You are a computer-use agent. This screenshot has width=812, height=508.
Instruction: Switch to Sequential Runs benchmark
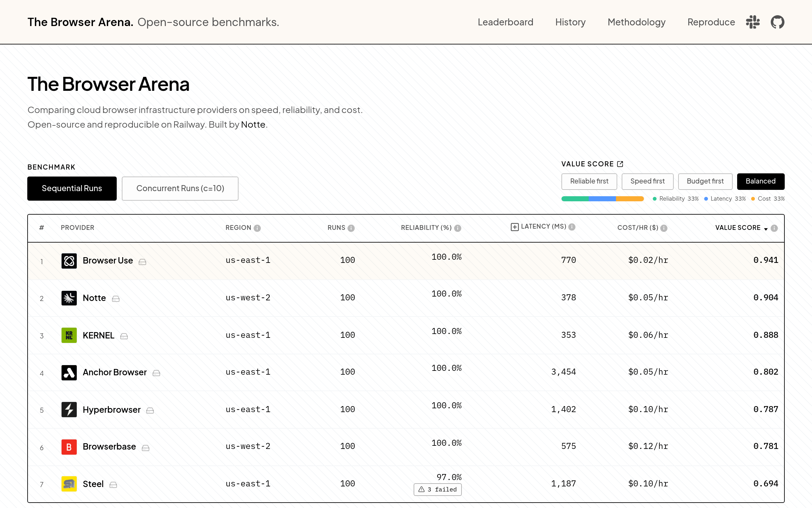pos(72,189)
